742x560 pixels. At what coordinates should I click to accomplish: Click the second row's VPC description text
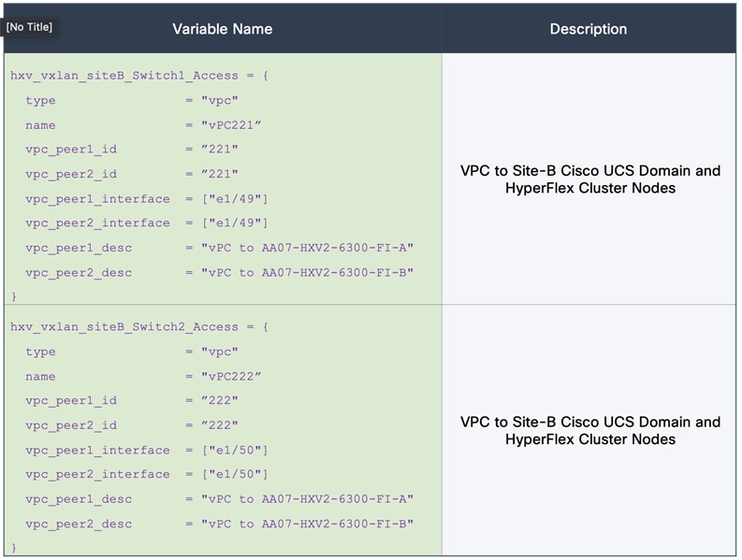pyautogui.click(x=590, y=430)
